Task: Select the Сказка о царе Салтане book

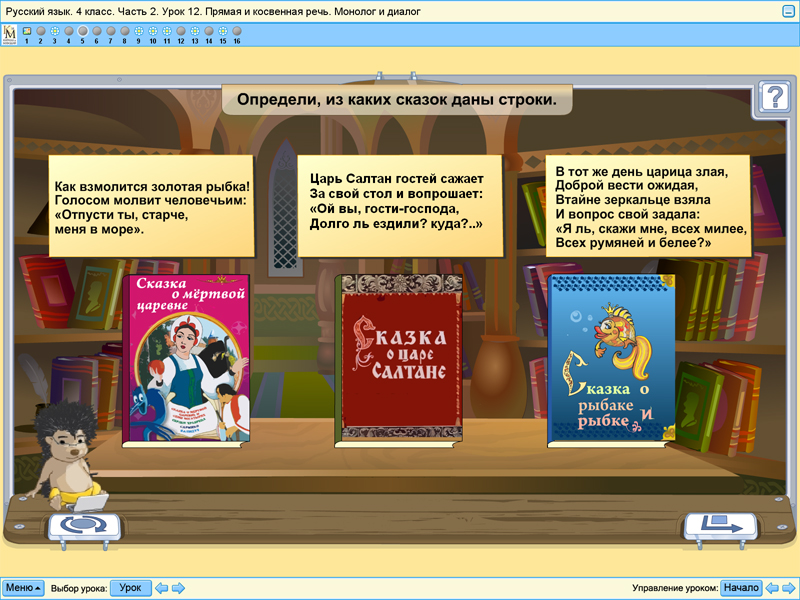Action: pos(398,361)
